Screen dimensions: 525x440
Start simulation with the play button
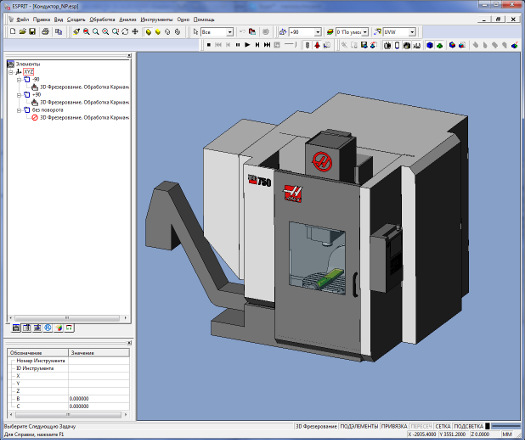247,45
